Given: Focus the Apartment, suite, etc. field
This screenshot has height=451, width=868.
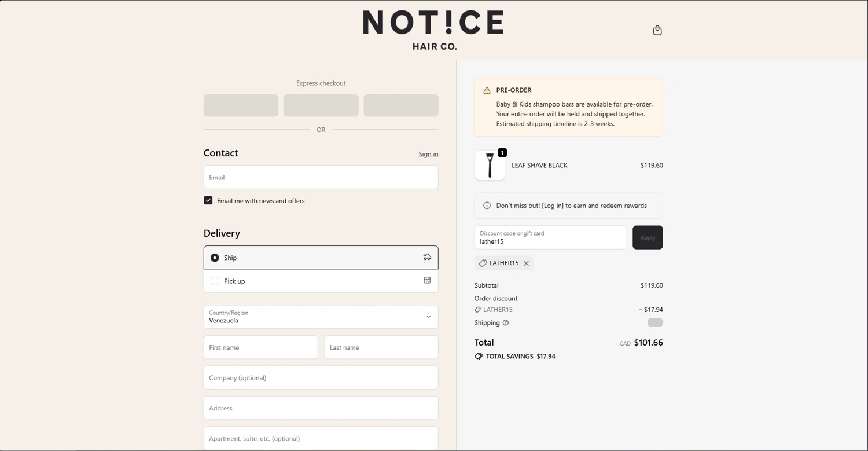Looking at the screenshot, I should click(321, 438).
